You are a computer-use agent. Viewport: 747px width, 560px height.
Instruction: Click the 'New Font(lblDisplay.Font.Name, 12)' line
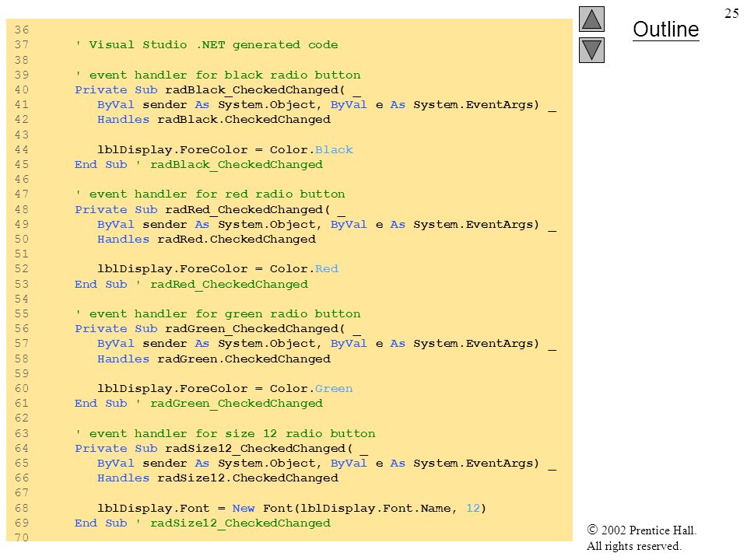click(x=292, y=509)
